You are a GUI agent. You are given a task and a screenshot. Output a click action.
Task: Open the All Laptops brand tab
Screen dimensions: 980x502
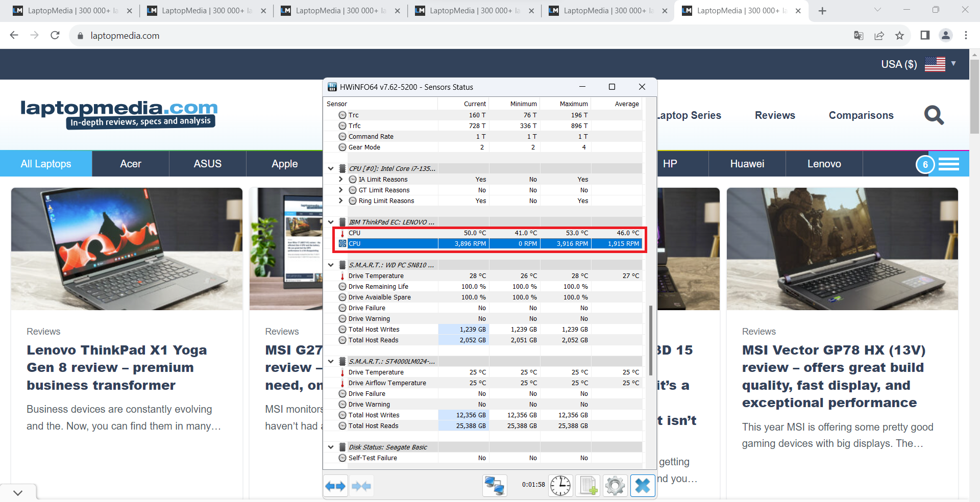tap(46, 164)
